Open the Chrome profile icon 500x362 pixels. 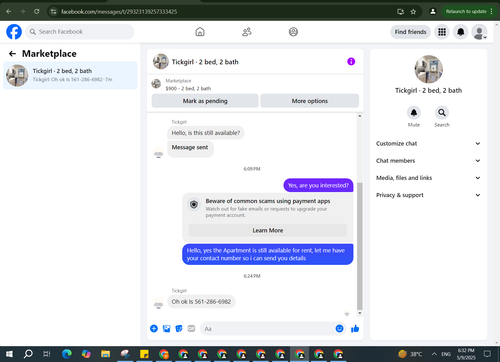(x=433, y=12)
